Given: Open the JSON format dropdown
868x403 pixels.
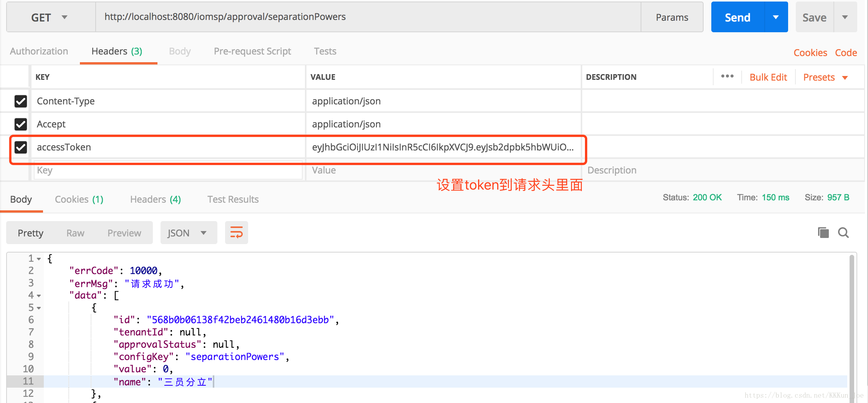Looking at the screenshot, I should click(188, 233).
